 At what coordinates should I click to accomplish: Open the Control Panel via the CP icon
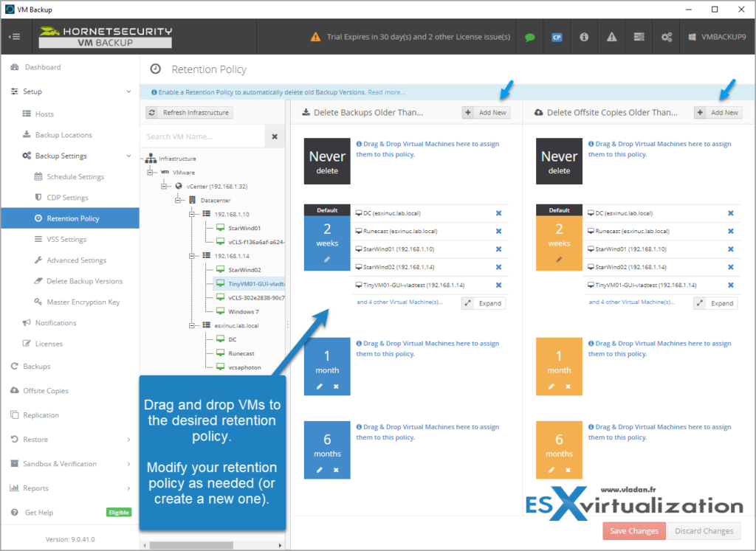click(557, 36)
